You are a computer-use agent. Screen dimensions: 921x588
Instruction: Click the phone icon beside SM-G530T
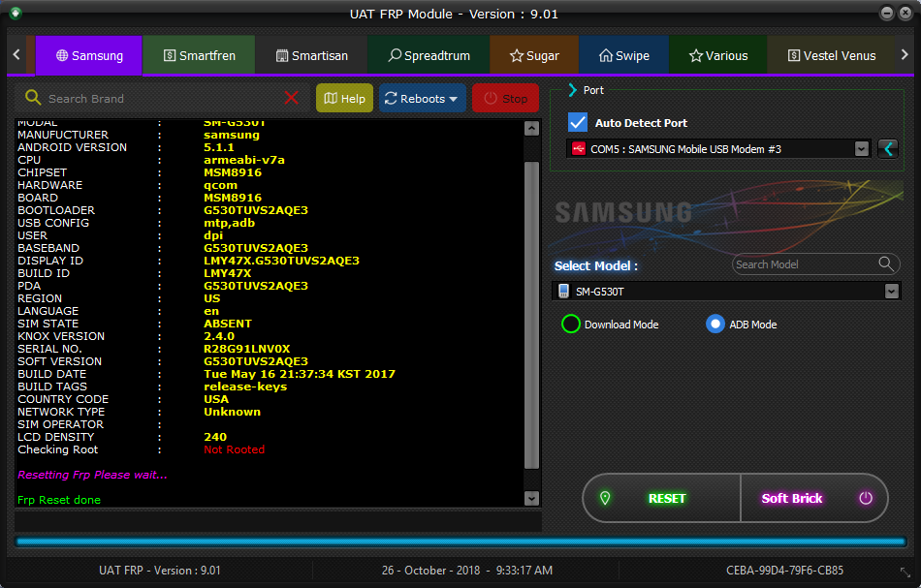tap(564, 291)
